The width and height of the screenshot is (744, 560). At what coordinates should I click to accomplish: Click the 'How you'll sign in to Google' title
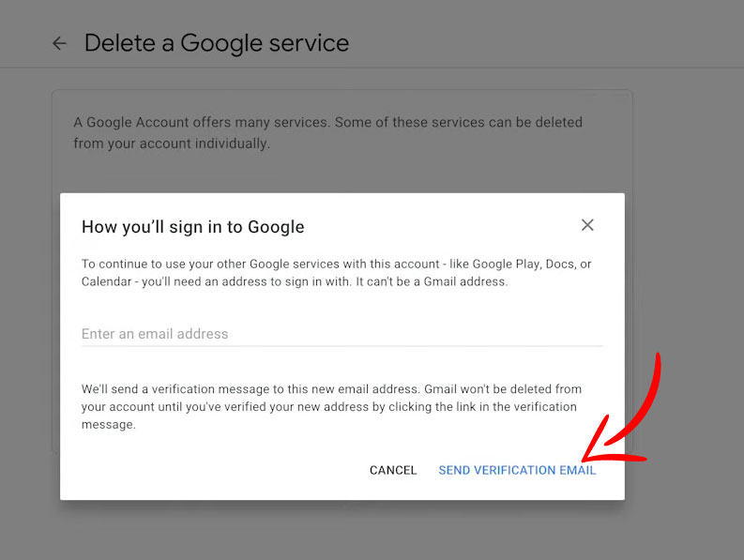pos(192,226)
